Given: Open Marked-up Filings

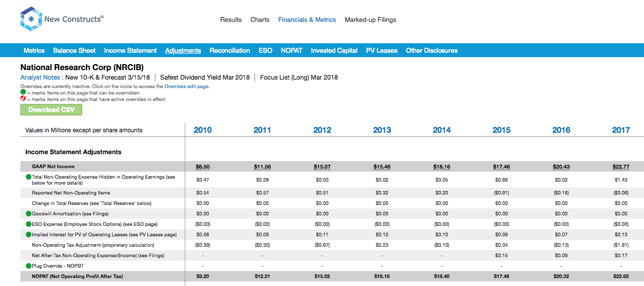Looking at the screenshot, I should [371, 20].
